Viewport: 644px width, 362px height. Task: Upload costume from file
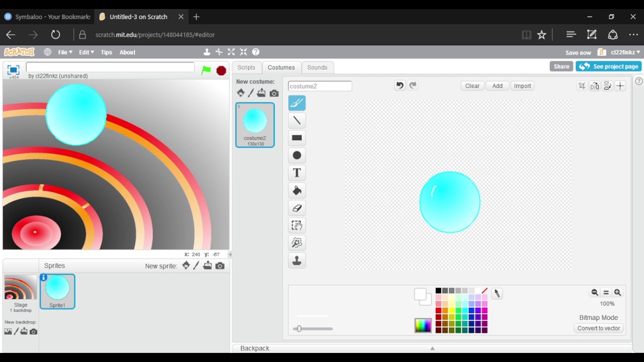pyautogui.click(x=261, y=93)
